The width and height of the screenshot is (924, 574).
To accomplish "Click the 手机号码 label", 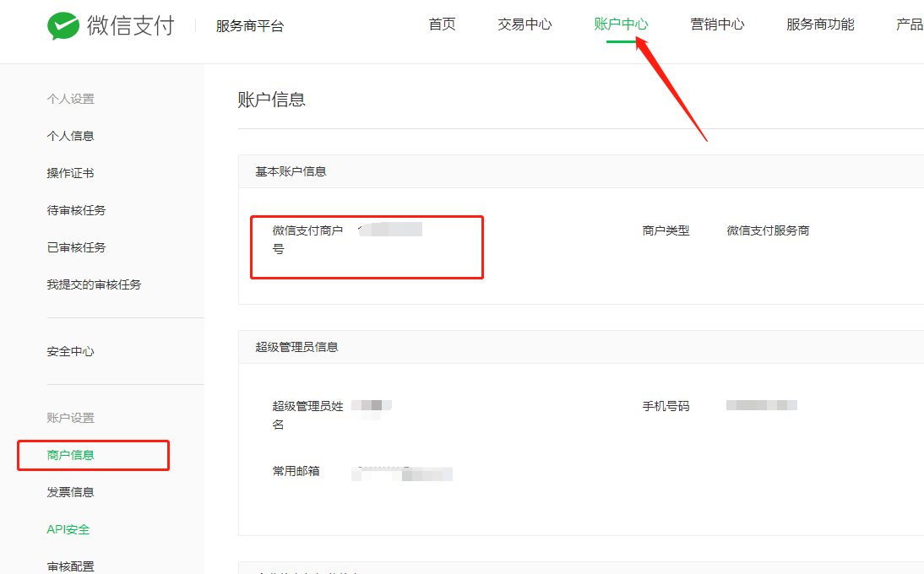I will pyautogui.click(x=666, y=406).
